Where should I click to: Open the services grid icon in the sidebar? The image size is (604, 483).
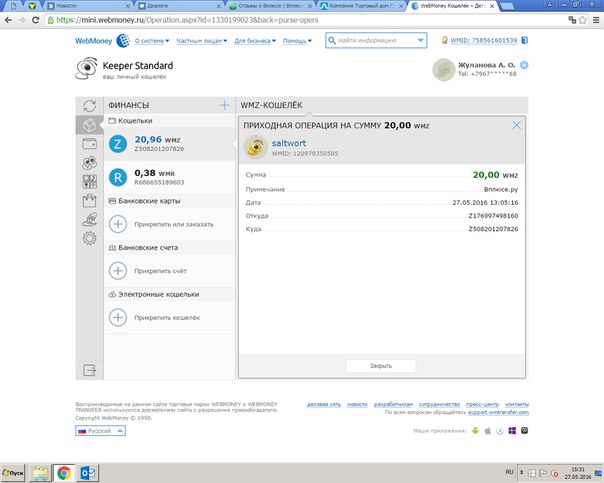click(89, 181)
